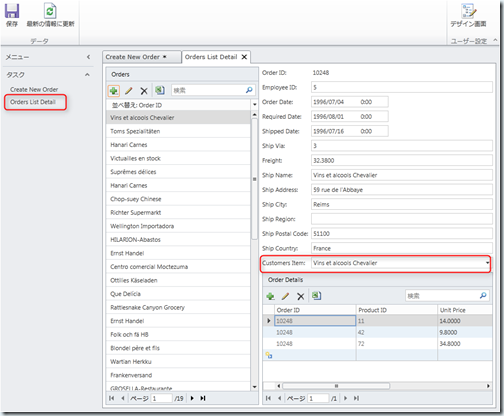Select Wellington Importadora order row
This screenshot has height=416, width=504.
(178, 226)
